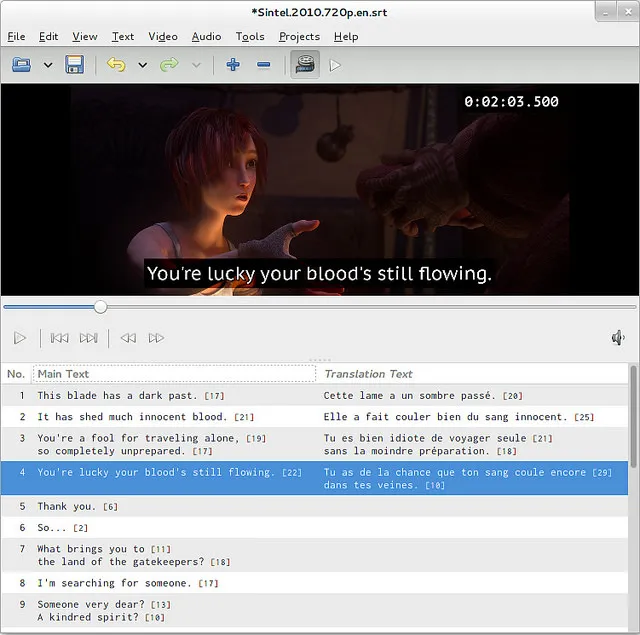Open the volume control speaker icon
This screenshot has width=640, height=635.
point(618,338)
